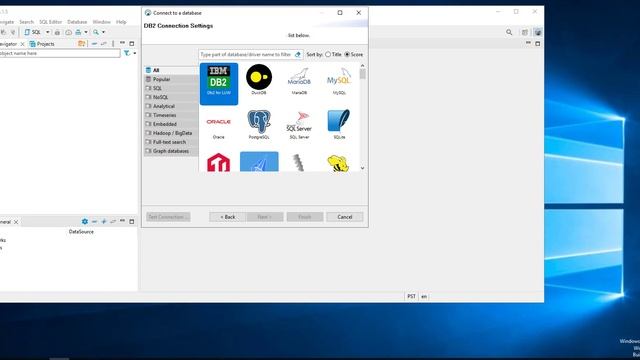Image resolution: width=640 pixels, height=360 pixels.
Task: Open the Help menu
Action: pyautogui.click(x=121, y=22)
